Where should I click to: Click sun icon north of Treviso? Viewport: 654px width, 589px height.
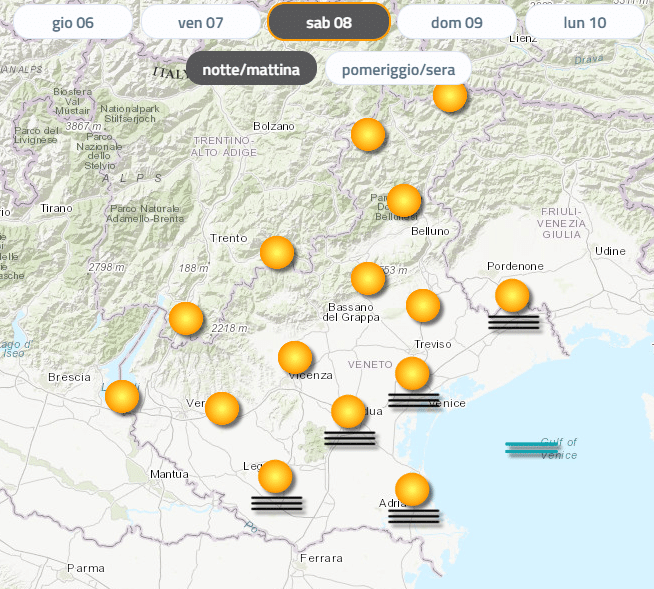point(423,306)
